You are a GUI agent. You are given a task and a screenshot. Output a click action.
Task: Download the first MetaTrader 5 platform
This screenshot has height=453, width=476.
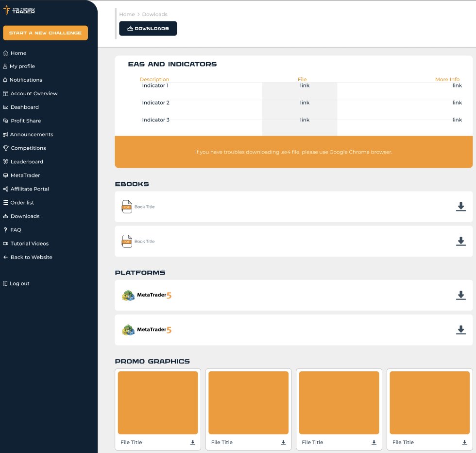click(x=461, y=296)
